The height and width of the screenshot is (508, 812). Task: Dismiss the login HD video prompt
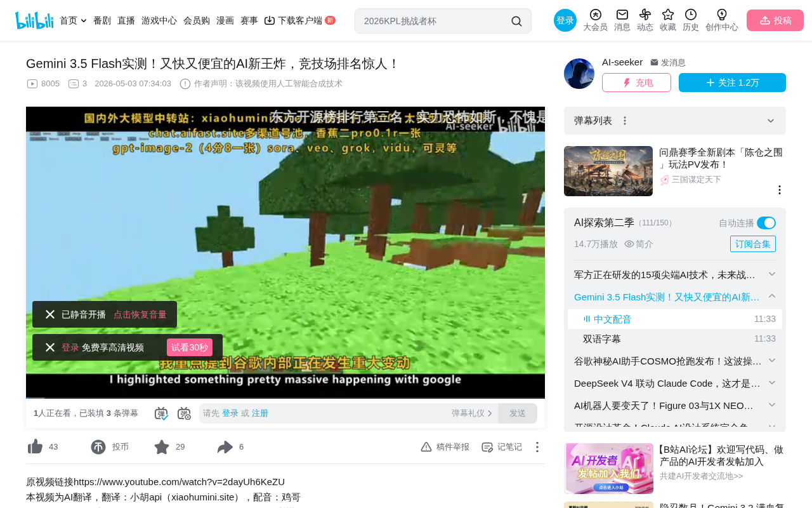pyautogui.click(x=50, y=347)
